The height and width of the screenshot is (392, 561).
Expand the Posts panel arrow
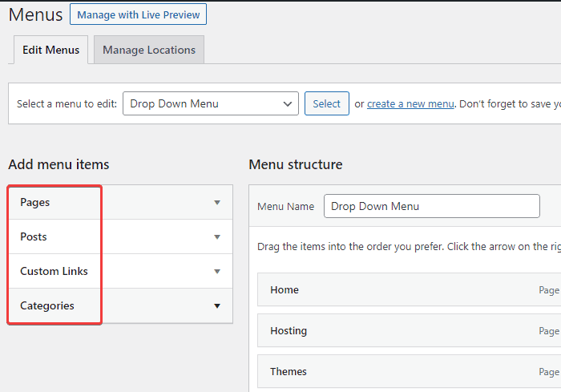216,237
